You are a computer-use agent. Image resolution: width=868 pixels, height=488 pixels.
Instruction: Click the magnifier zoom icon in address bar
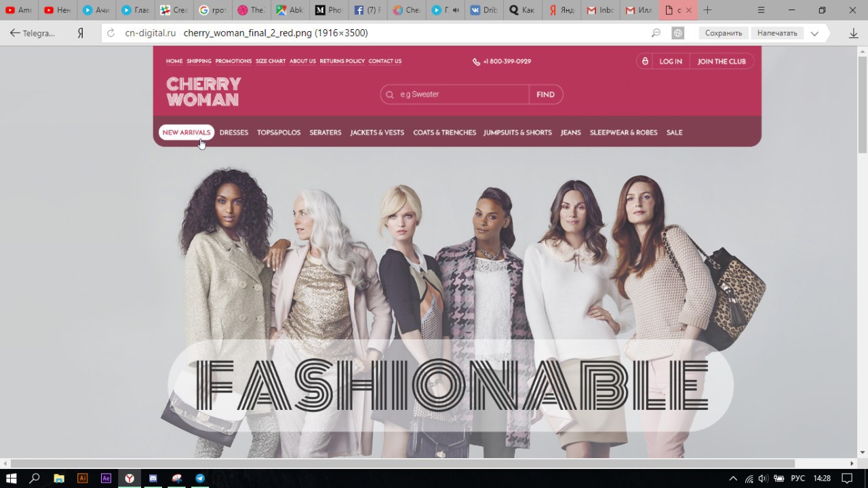pos(656,33)
